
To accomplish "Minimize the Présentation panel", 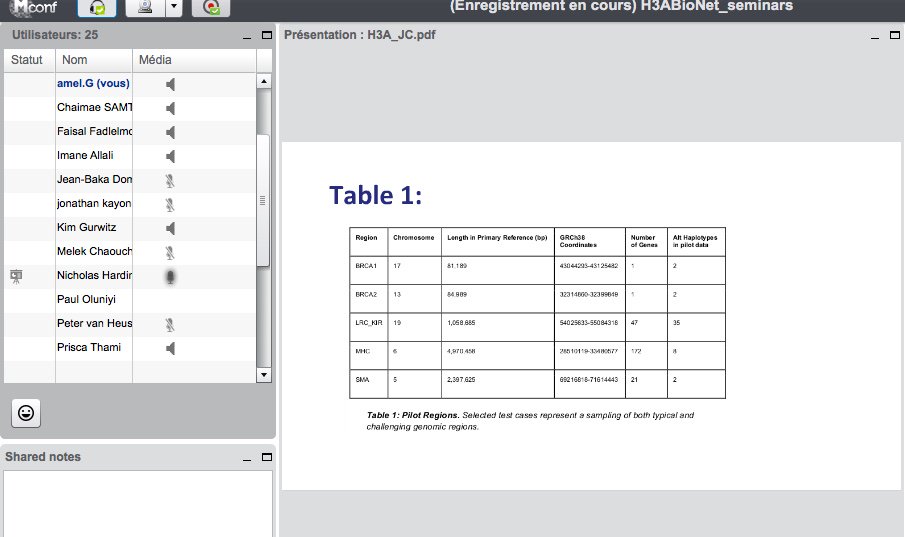I will [875, 36].
